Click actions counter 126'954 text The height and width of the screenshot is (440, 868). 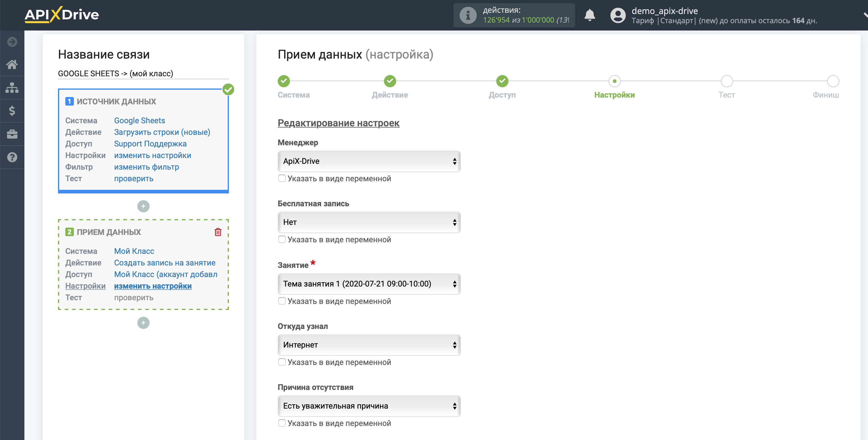[x=496, y=20]
